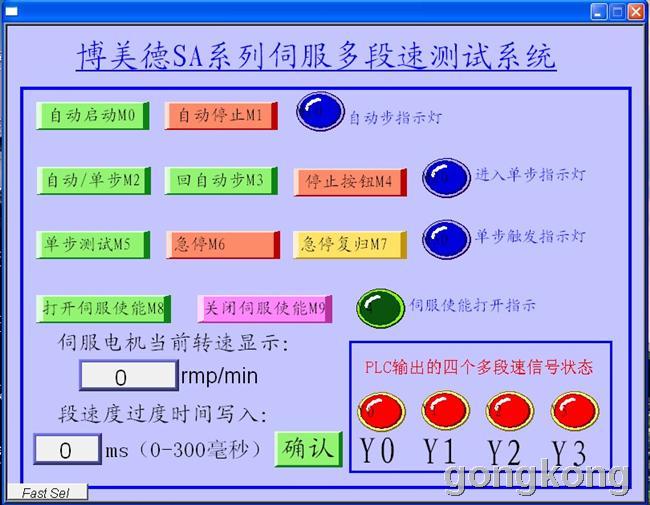Click the Y2 label text

(504, 452)
